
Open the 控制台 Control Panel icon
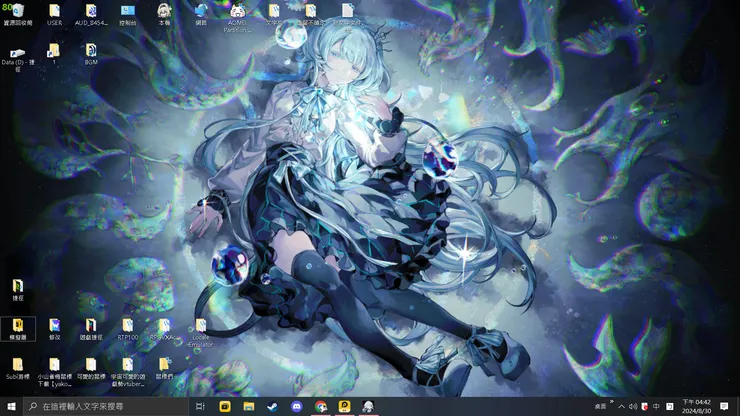pyautogui.click(x=128, y=14)
